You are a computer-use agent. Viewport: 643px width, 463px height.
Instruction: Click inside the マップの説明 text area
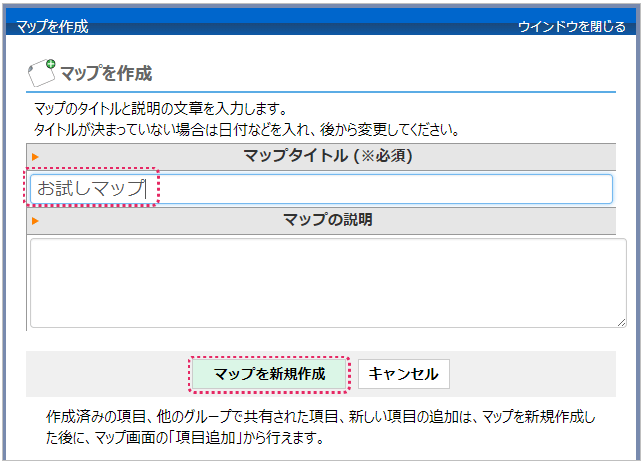click(327, 282)
